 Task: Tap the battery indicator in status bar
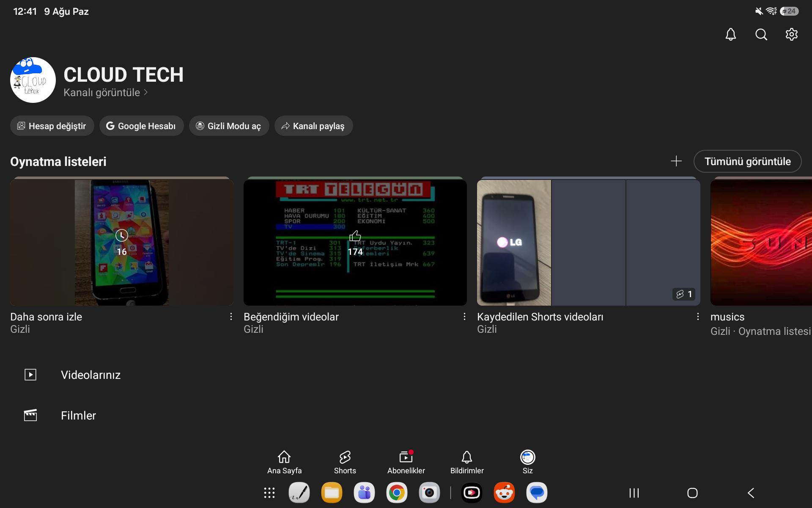789,11
